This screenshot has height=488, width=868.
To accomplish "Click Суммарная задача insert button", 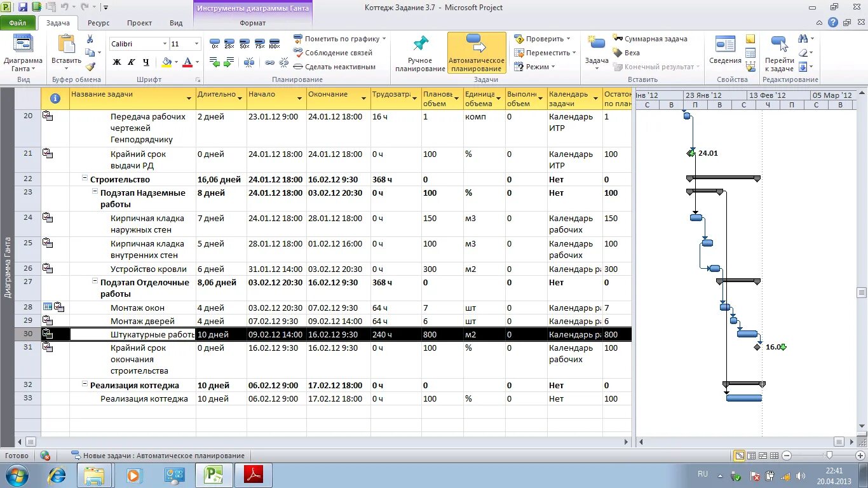I will [649, 39].
